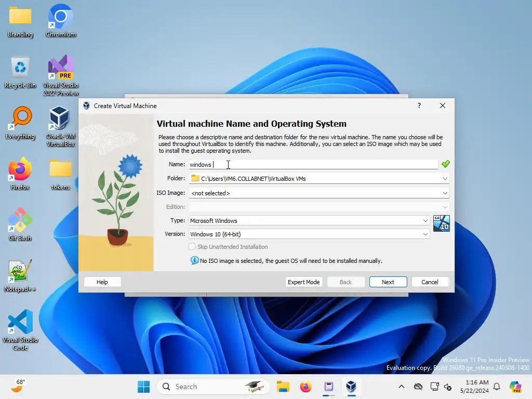532x399 pixels.
Task: Expand the ISO Image dropdown
Action: click(x=445, y=193)
